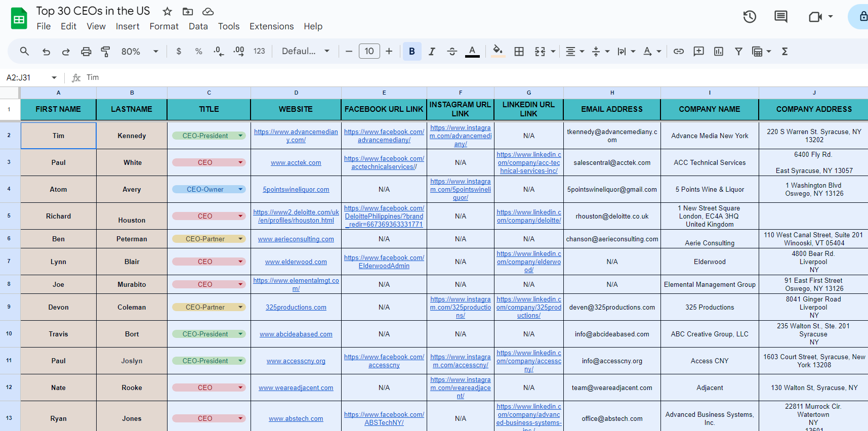Open the Tools menu
The height and width of the screenshot is (431, 868).
(229, 26)
